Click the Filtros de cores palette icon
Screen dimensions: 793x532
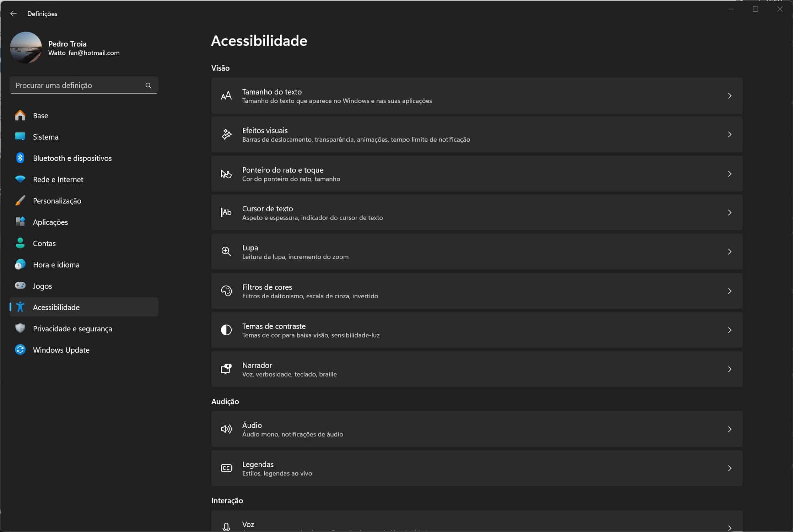point(226,291)
